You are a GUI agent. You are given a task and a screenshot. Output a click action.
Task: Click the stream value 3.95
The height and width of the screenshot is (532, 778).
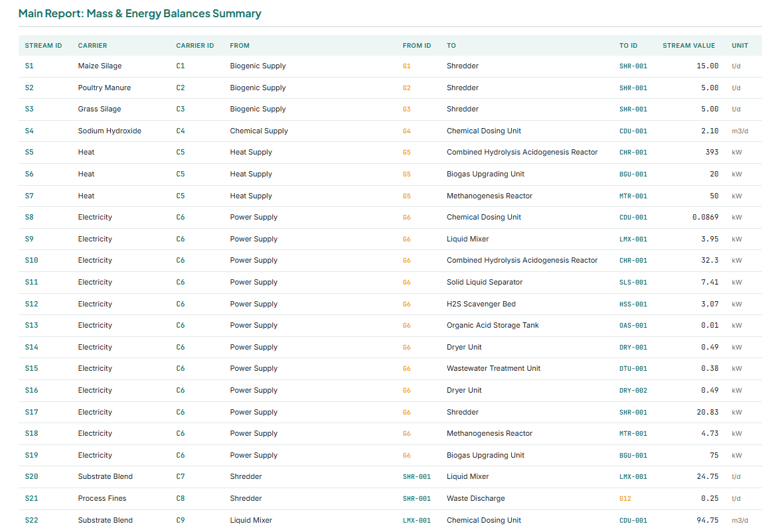(x=710, y=239)
